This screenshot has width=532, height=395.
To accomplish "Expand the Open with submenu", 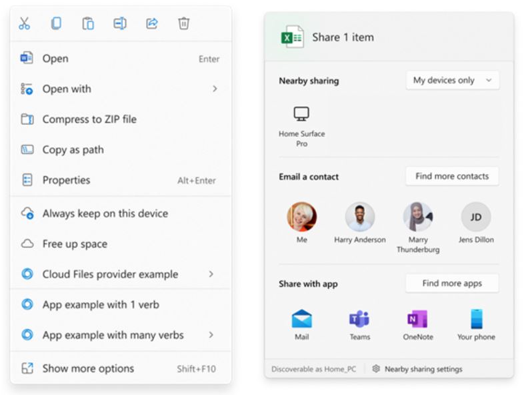I will [x=121, y=89].
